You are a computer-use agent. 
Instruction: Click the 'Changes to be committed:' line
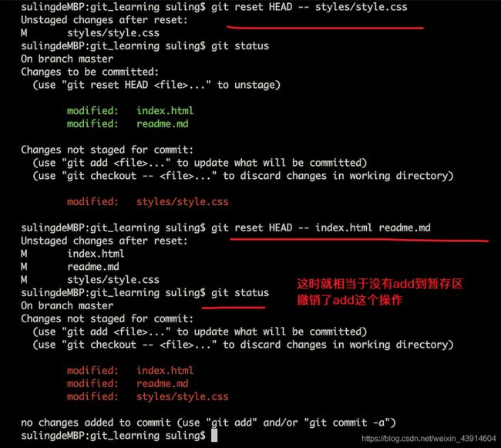pos(89,72)
